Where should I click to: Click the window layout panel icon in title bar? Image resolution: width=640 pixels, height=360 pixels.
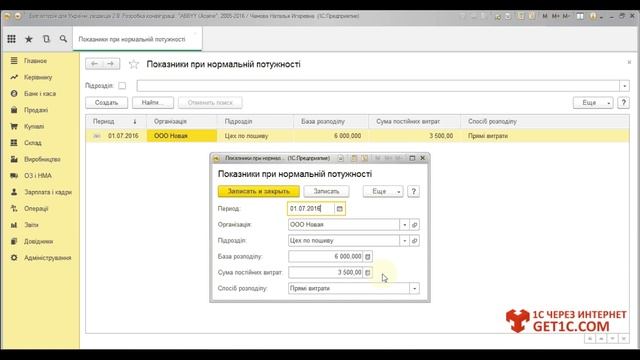click(580, 16)
